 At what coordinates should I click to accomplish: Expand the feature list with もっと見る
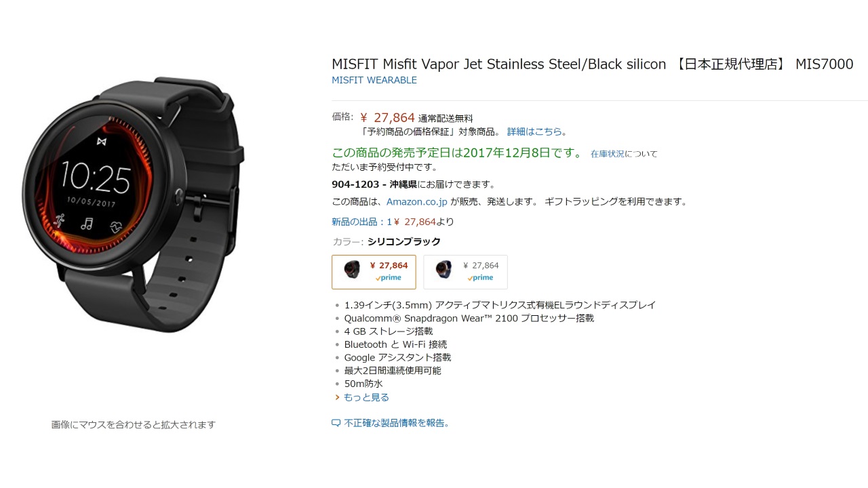[x=366, y=397]
